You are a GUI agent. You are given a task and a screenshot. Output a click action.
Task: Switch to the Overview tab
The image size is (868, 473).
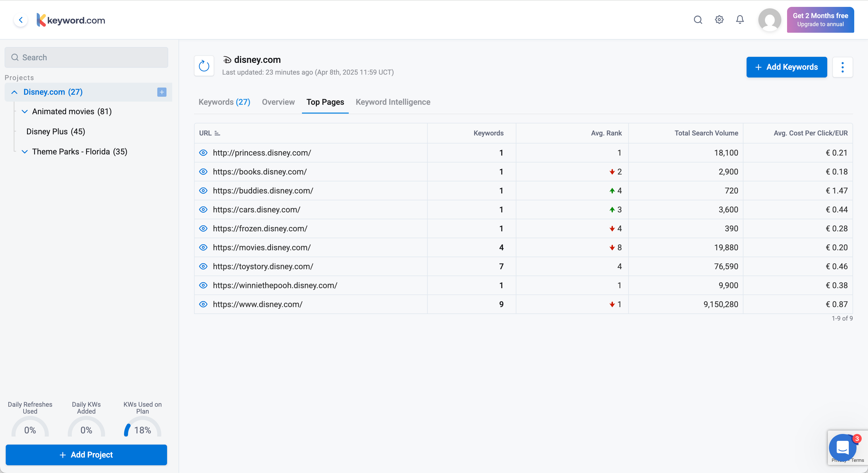(278, 102)
